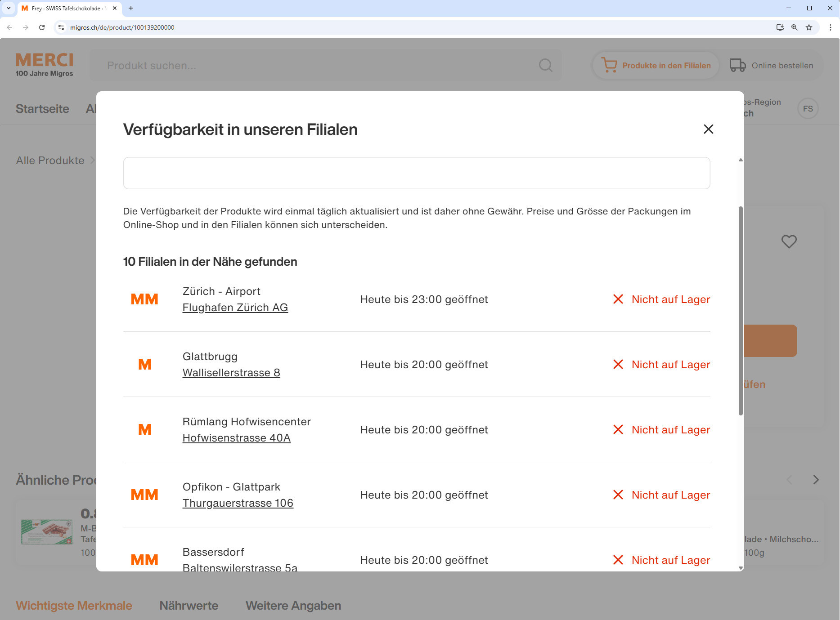840x620 pixels.
Task: Open Hofwisenstrasse 40A address link
Action: 236,438
